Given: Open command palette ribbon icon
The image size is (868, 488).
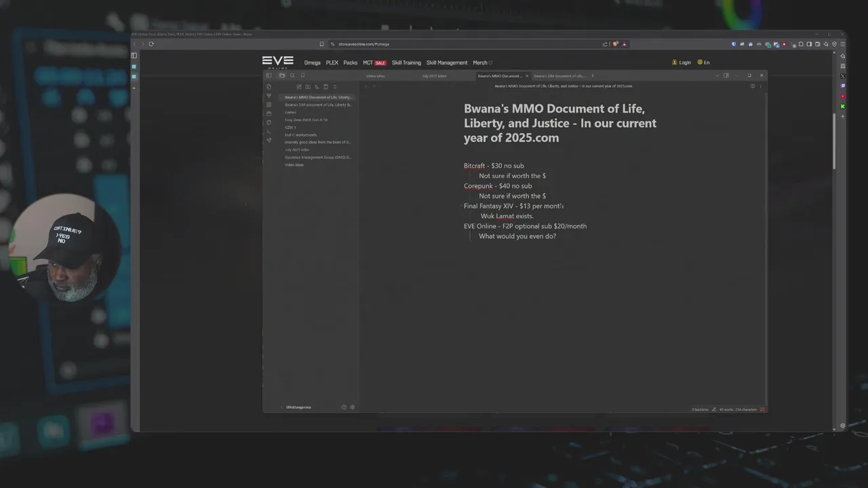Looking at the screenshot, I should point(269,131).
